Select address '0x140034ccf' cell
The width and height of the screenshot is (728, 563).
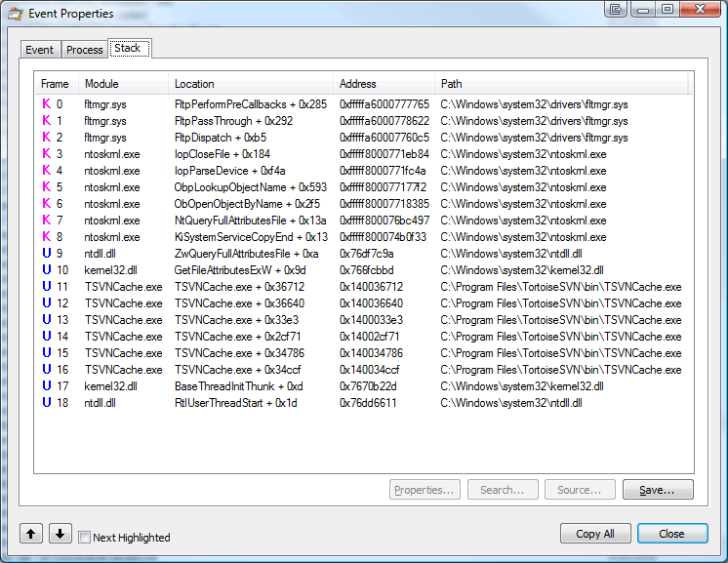(370, 370)
